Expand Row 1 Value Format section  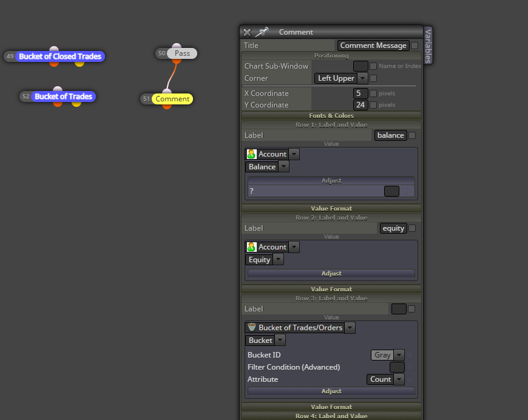(331, 208)
